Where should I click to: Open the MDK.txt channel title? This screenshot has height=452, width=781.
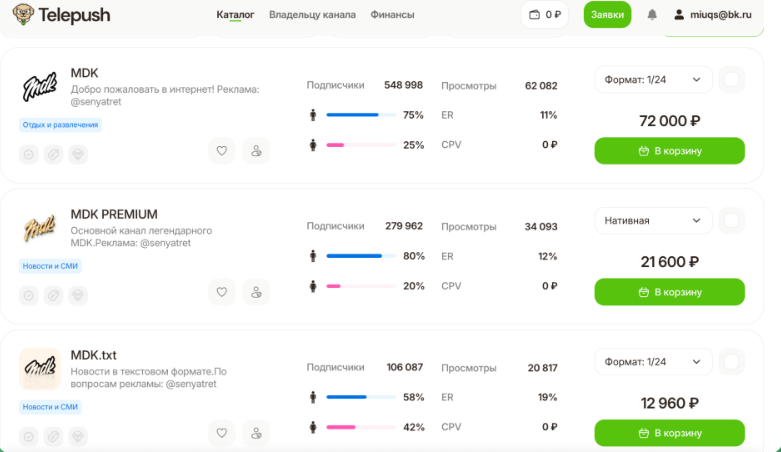tap(93, 355)
